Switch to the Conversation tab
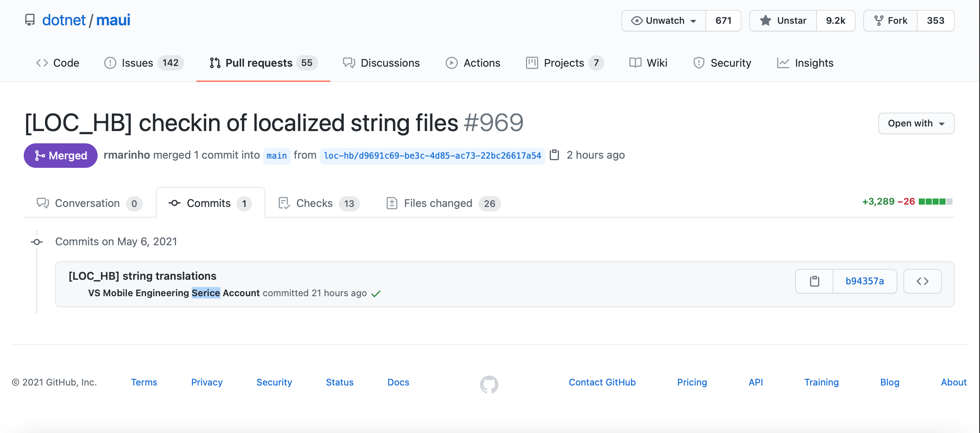The height and width of the screenshot is (433, 980). (x=88, y=203)
